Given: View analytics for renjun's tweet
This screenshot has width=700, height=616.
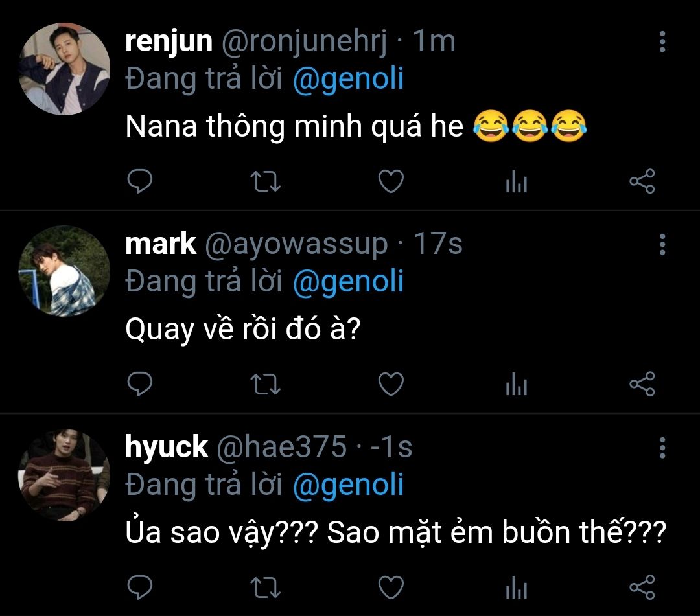Looking at the screenshot, I should tap(516, 183).
